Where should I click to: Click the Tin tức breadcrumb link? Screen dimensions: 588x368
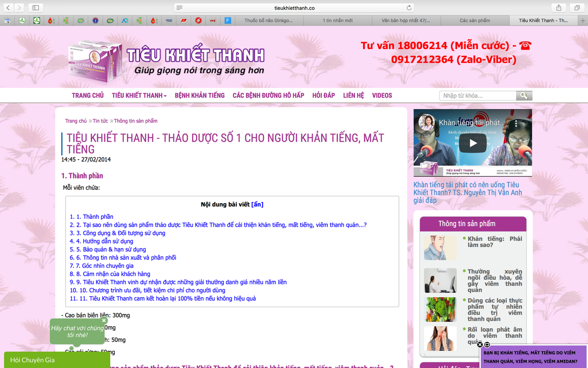(x=100, y=121)
